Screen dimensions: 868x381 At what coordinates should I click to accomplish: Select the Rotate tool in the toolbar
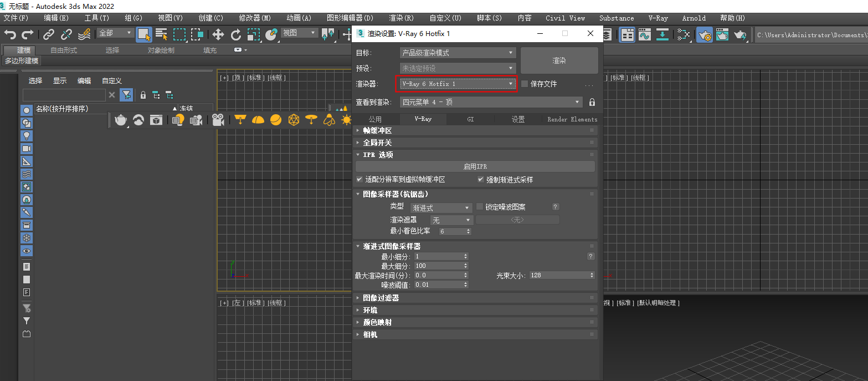[x=236, y=34]
